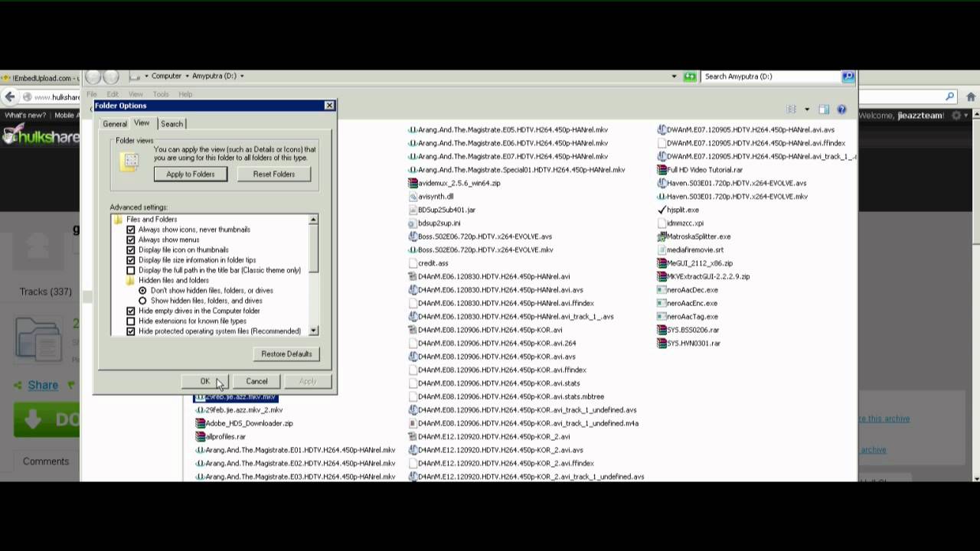Open the Comments tab on hulkshare page
The image size is (980, 551).
tap(46, 461)
